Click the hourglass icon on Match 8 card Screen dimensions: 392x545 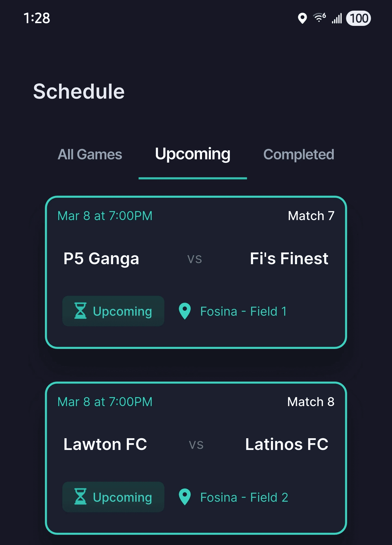point(81,497)
